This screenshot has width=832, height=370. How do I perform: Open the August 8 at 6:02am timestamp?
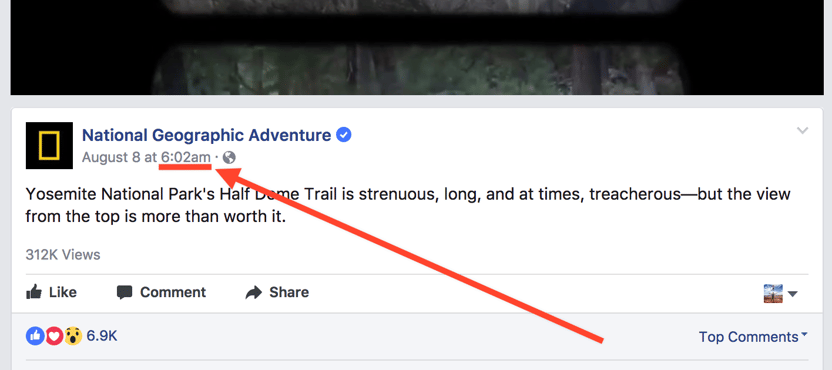(x=146, y=158)
